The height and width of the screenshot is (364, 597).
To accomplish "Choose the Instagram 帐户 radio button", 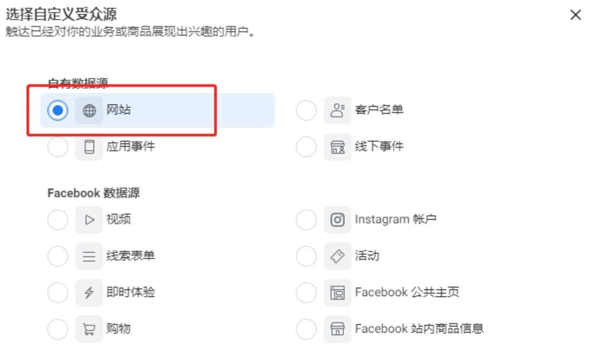I will coord(306,220).
